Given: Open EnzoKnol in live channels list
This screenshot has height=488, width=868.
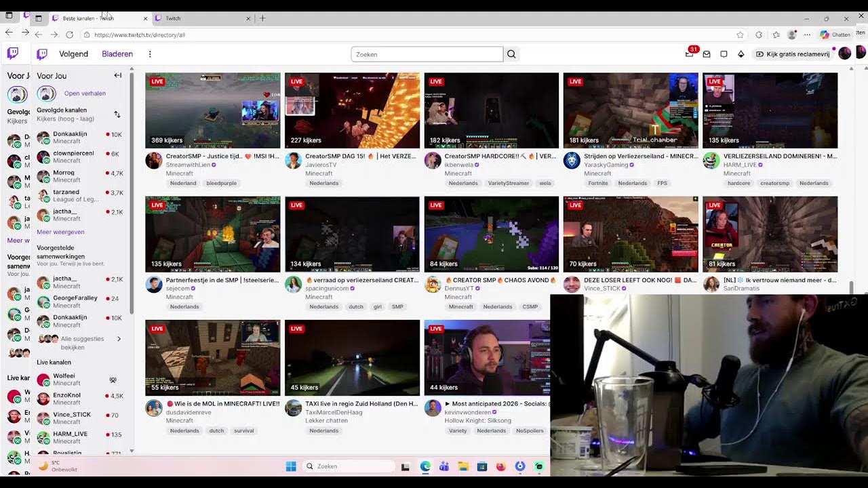Looking at the screenshot, I should 80,399.
